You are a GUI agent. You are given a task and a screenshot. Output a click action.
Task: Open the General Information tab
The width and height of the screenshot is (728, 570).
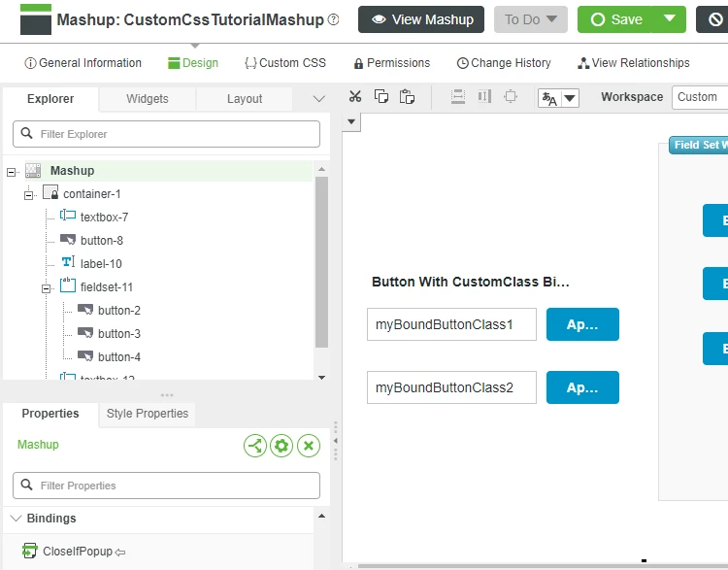click(x=83, y=63)
